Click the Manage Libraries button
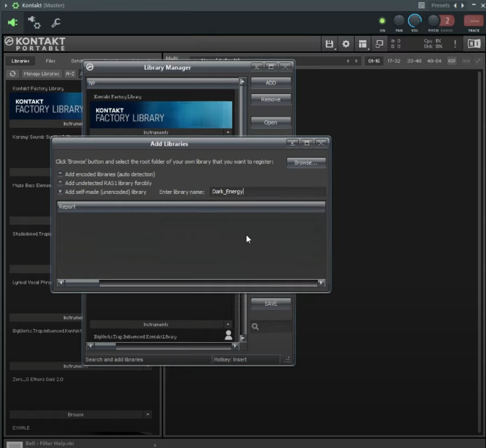Screen dimensions: 486x448 click(x=42, y=73)
